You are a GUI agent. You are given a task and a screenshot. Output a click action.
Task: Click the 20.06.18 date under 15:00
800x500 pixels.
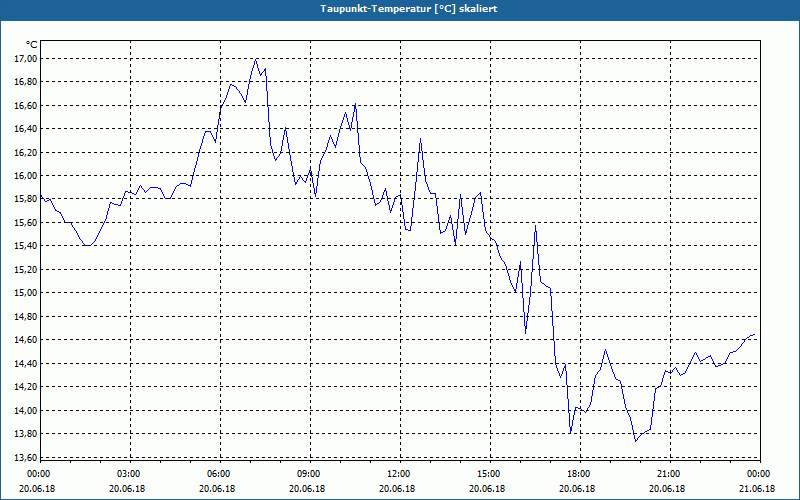(487, 489)
